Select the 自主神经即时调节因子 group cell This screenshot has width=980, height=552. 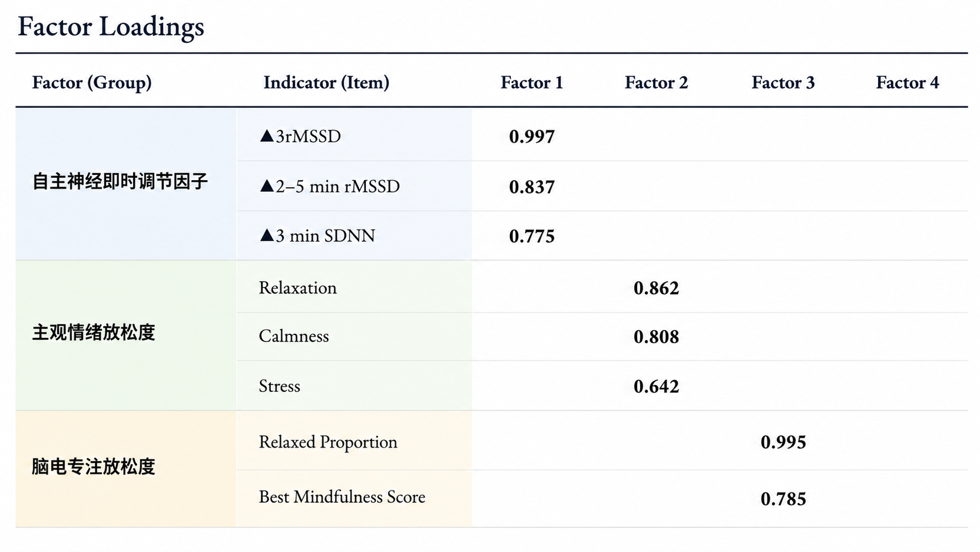point(126,184)
